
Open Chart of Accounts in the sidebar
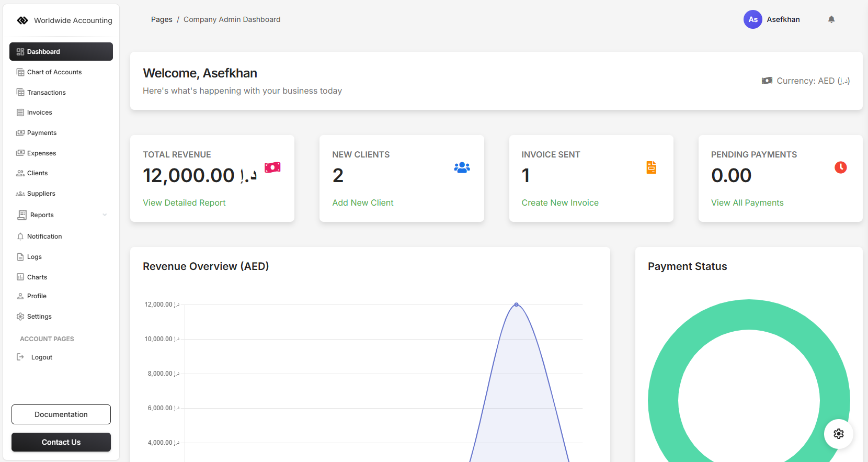coord(54,72)
